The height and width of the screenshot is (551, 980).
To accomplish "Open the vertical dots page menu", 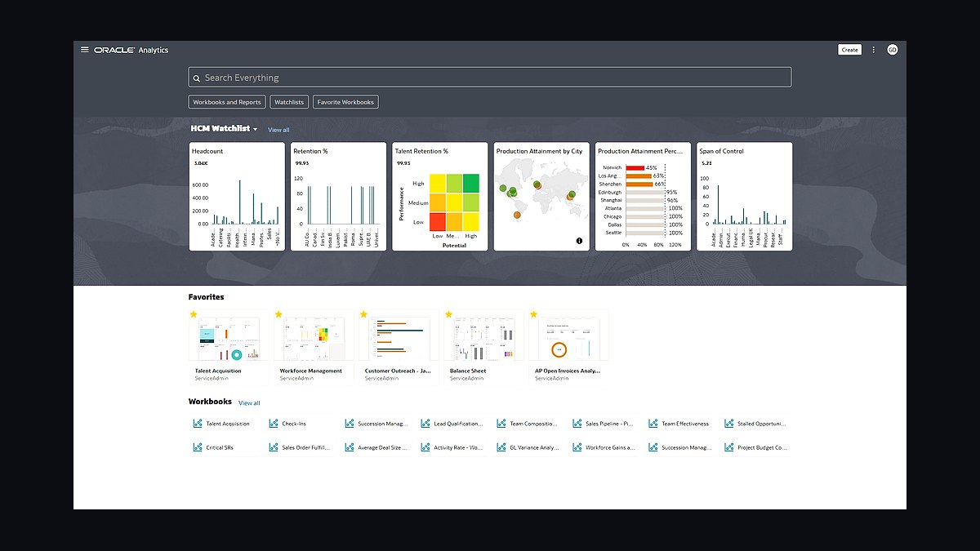I will pos(873,50).
